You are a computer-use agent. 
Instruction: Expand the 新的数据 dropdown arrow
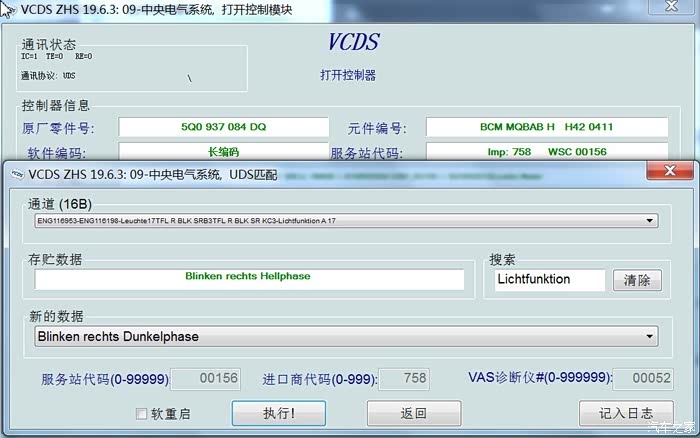(651, 337)
